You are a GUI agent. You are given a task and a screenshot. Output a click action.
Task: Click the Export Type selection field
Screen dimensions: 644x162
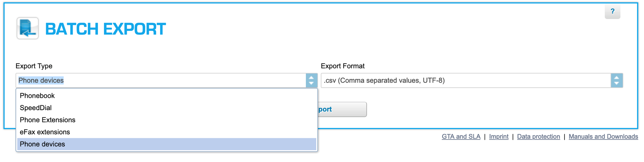click(161, 81)
